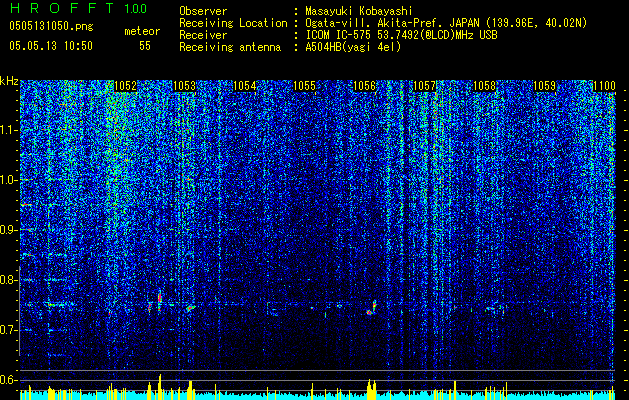Screen dimensions: 629x400
Task: Click the A504HB(yagi 4el) antenna text
Action: click(x=353, y=47)
